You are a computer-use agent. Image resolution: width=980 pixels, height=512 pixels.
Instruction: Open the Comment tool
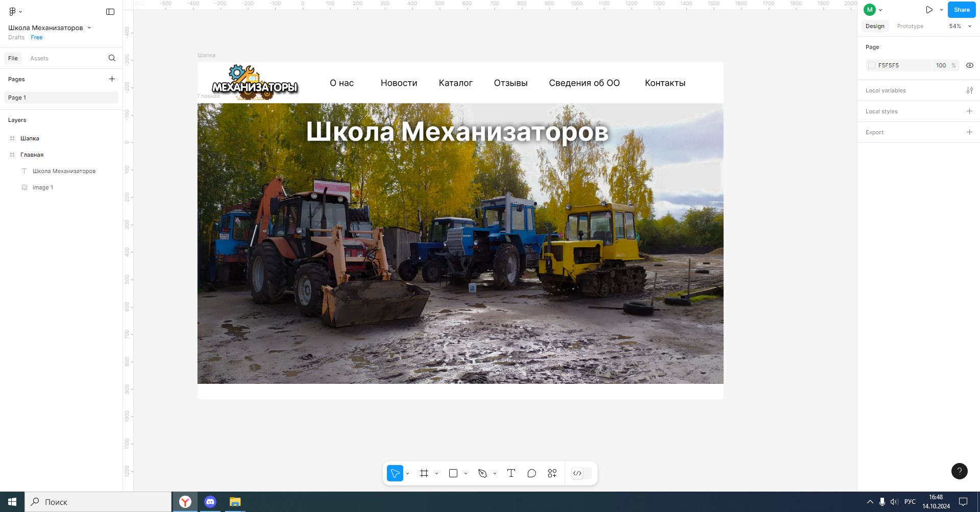click(531, 473)
